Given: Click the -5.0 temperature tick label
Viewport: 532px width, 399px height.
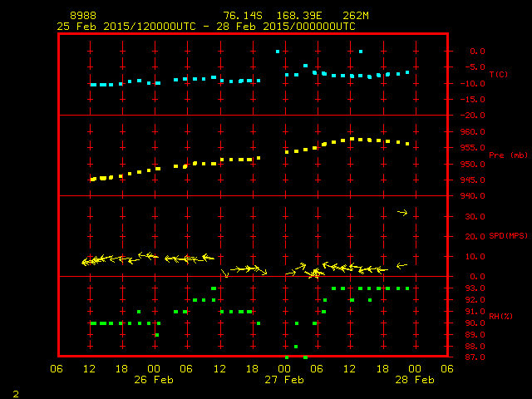Looking at the screenshot, I should pyautogui.click(x=475, y=67).
